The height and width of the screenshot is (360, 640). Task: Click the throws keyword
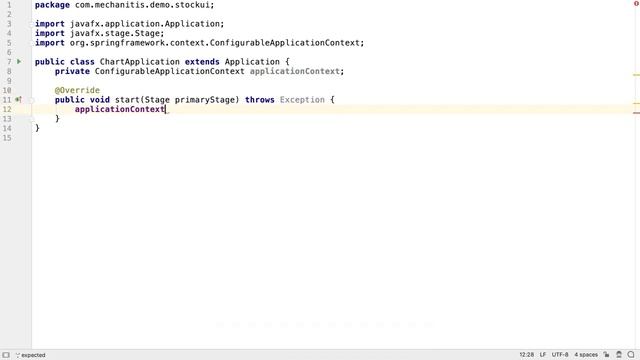(260, 100)
